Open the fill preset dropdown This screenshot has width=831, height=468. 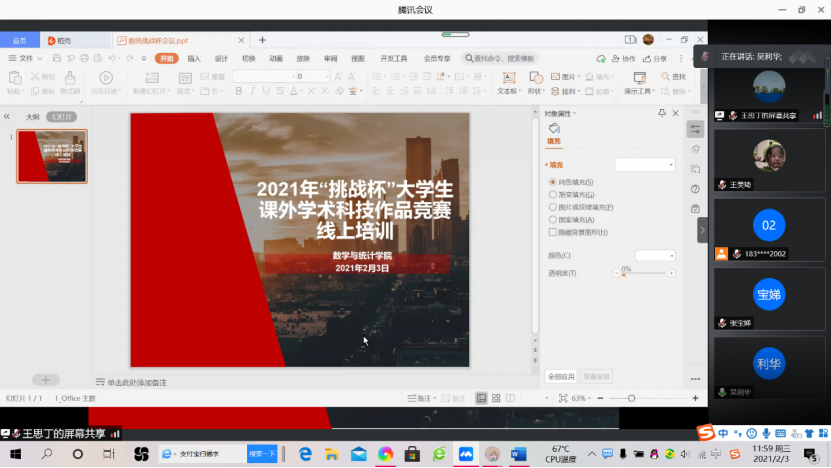pos(645,164)
